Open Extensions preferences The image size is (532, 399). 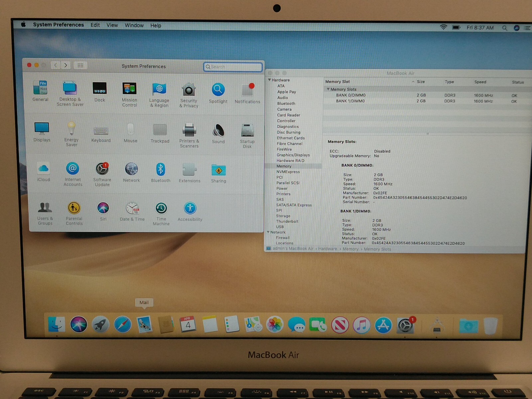[190, 173]
